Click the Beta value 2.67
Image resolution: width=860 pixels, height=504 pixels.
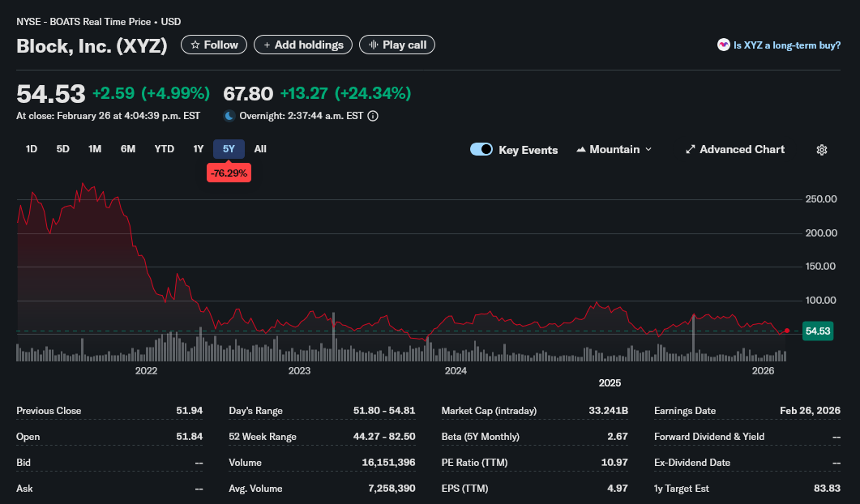pos(618,437)
